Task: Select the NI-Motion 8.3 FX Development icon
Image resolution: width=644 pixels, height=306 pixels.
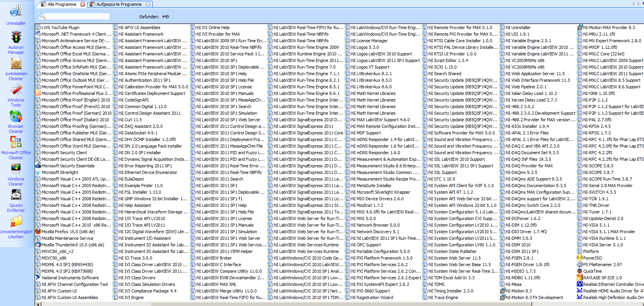Action: point(502,297)
